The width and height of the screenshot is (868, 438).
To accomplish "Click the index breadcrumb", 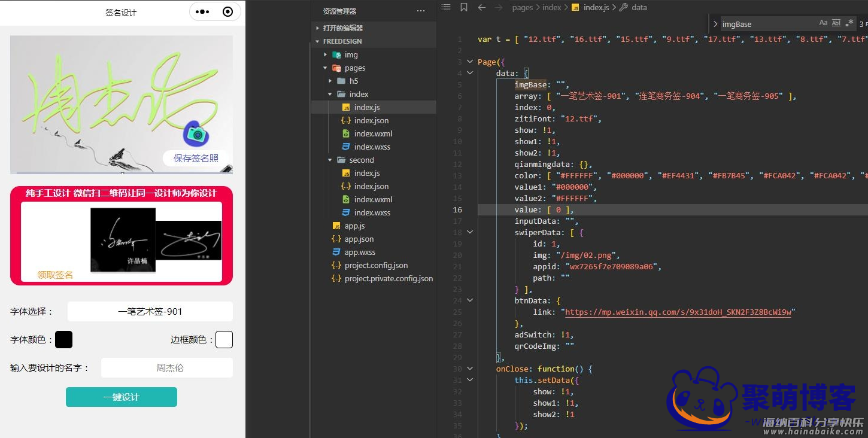I will pos(552,7).
